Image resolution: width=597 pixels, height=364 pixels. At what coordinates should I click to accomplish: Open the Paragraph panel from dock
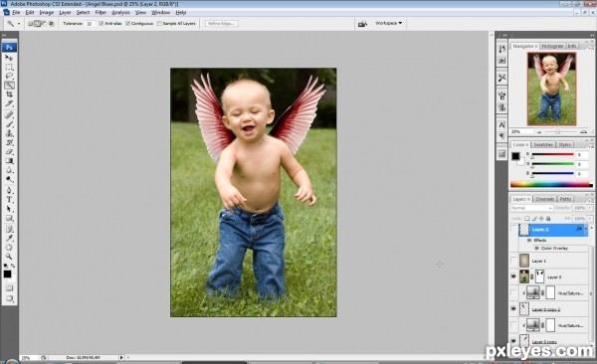(501, 136)
